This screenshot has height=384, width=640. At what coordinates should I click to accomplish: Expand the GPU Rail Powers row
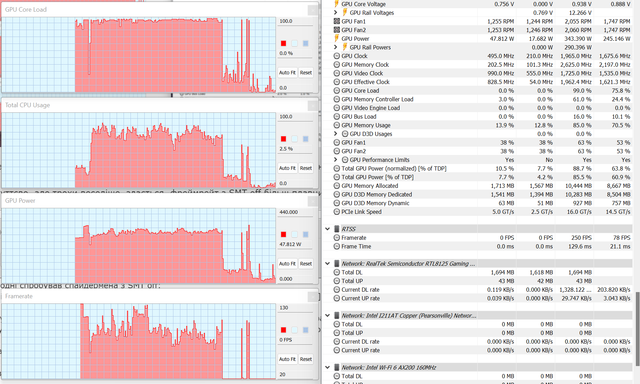(336, 47)
